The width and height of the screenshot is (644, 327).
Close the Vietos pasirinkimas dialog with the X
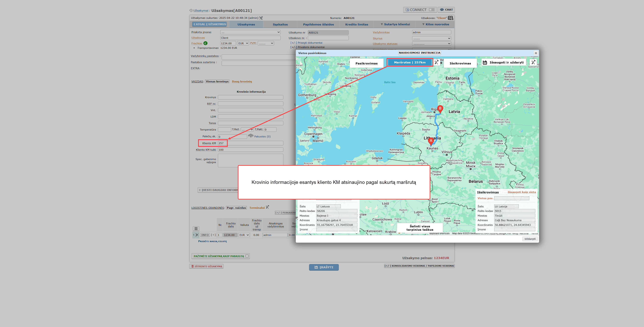click(536, 53)
